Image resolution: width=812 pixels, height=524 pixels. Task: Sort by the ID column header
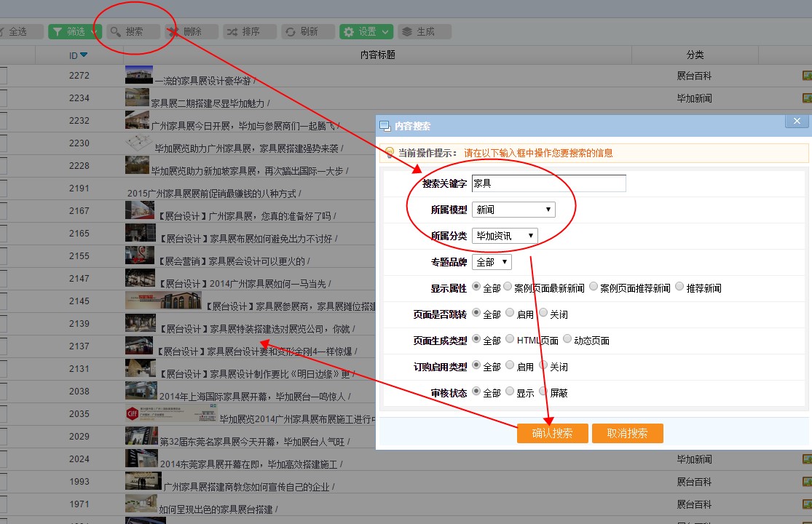tap(78, 55)
